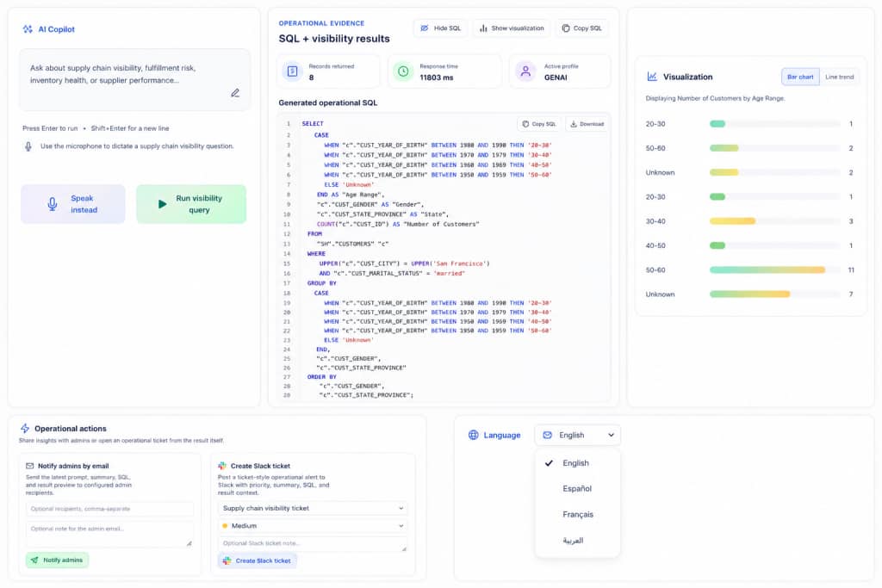Click the envelope icon by Notify admins by email
The image size is (882, 588).
[x=30, y=466]
